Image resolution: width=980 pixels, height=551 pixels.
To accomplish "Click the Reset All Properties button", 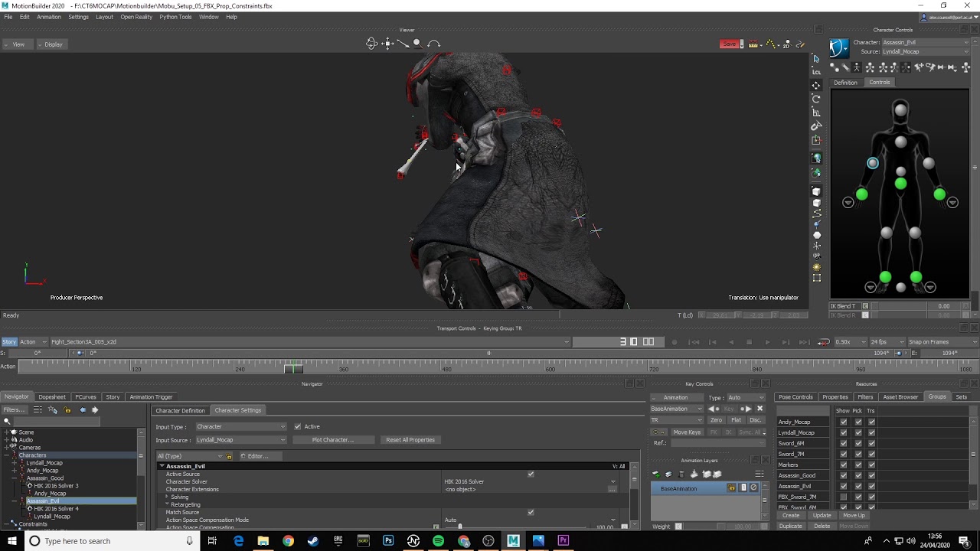I will point(410,439).
